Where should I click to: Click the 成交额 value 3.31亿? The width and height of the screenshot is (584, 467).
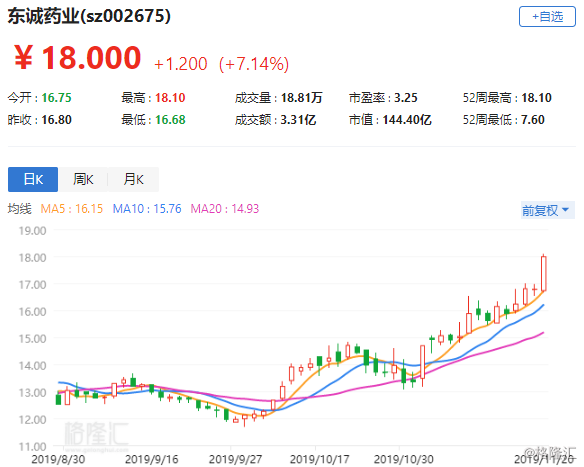point(298,120)
